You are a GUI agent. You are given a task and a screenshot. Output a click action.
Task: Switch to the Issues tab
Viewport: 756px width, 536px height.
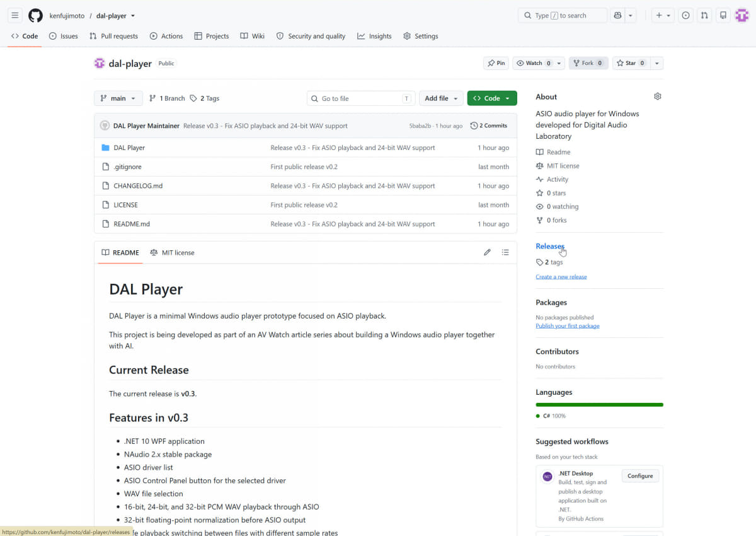(x=63, y=36)
